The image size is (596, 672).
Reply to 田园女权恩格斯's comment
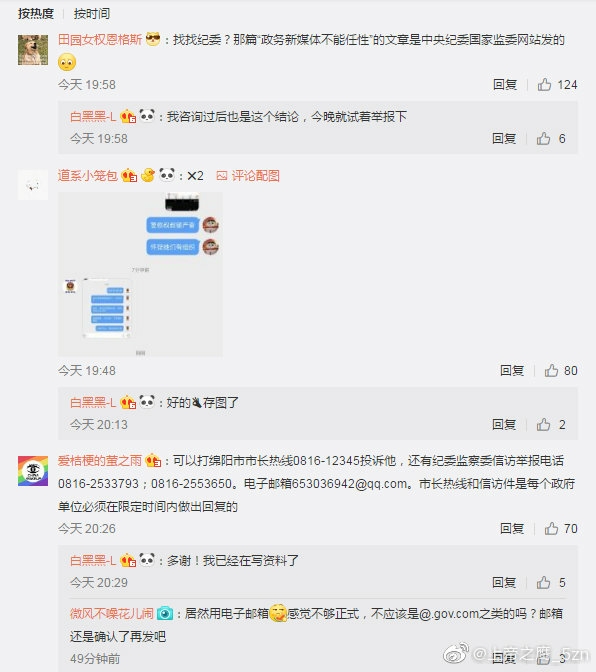coord(505,84)
